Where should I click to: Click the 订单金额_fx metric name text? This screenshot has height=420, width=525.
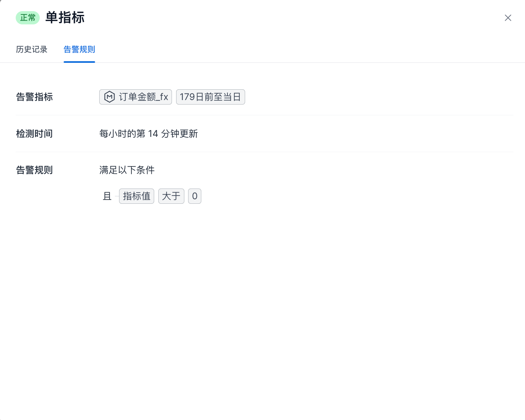pos(143,97)
